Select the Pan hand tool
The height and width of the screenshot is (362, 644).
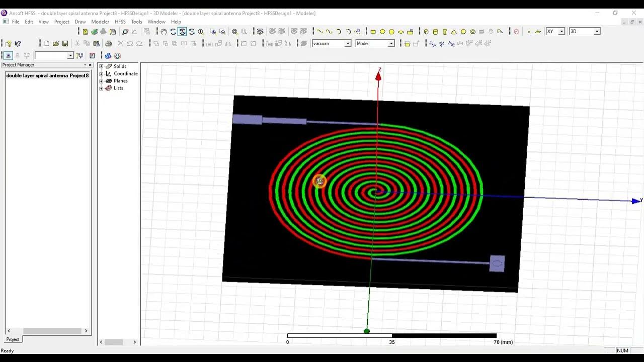point(164,32)
